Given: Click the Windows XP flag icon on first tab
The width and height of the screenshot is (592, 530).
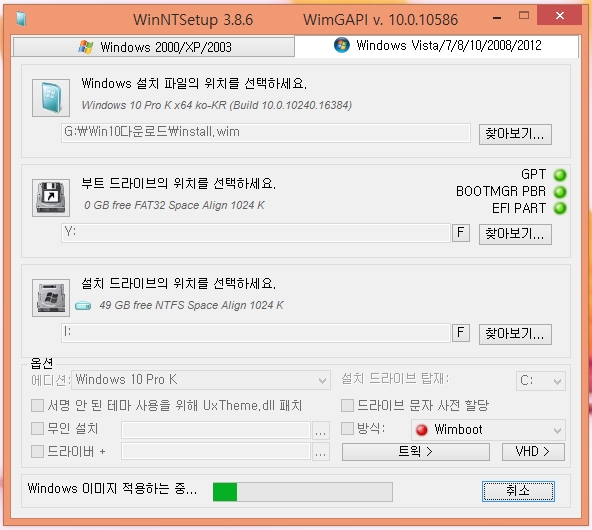Looking at the screenshot, I should pos(86,47).
